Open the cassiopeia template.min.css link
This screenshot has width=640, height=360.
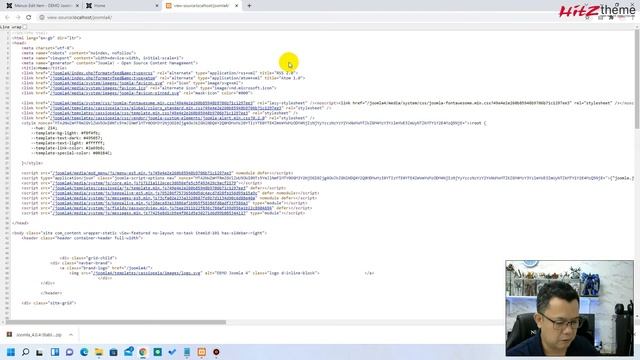(149, 113)
